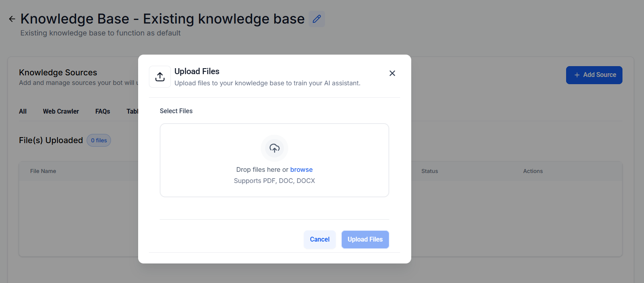Click the Actions column header
Image resolution: width=644 pixels, height=283 pixels.
click(533, 171)
